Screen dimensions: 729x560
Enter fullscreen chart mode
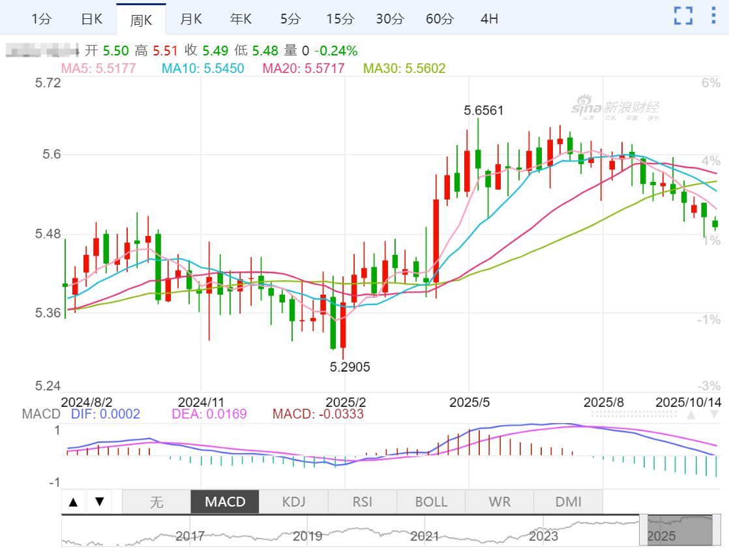pos(683,16)
